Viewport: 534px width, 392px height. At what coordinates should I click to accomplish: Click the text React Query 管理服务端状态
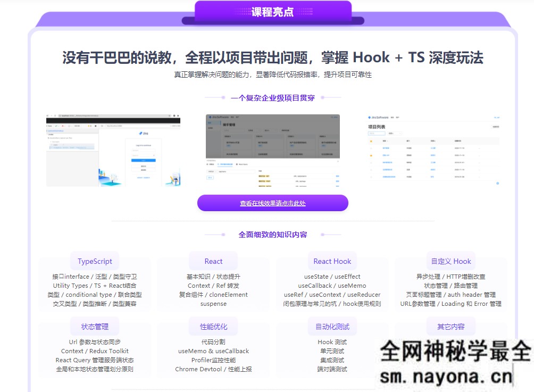pyautogui.click(x=95, y=360)
